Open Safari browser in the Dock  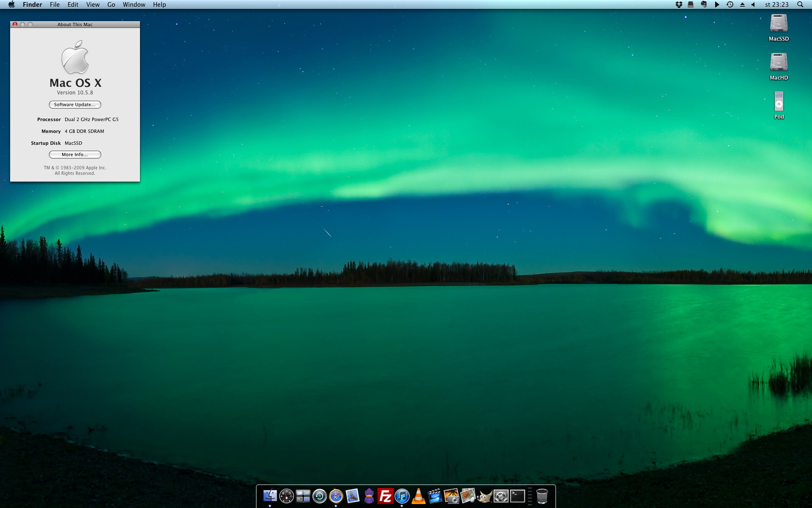tap(336, 496)
